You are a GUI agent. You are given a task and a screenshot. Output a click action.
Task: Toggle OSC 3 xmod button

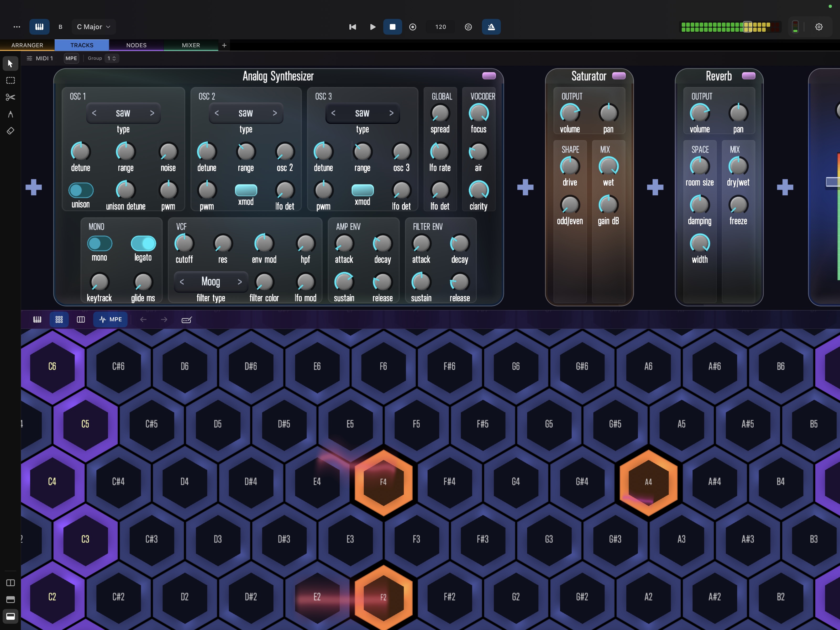point(363,190)
